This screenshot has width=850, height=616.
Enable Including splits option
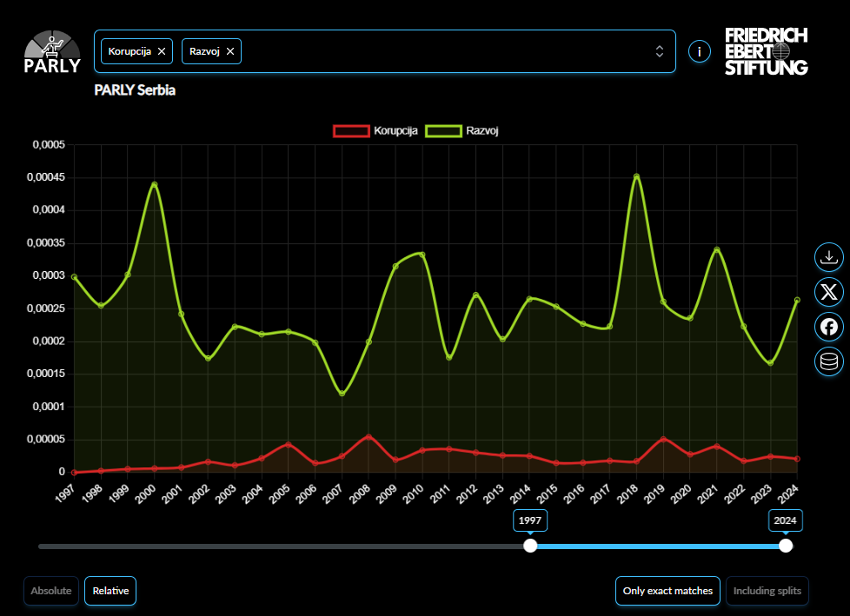pyautogui.click(x=767, y=591)
